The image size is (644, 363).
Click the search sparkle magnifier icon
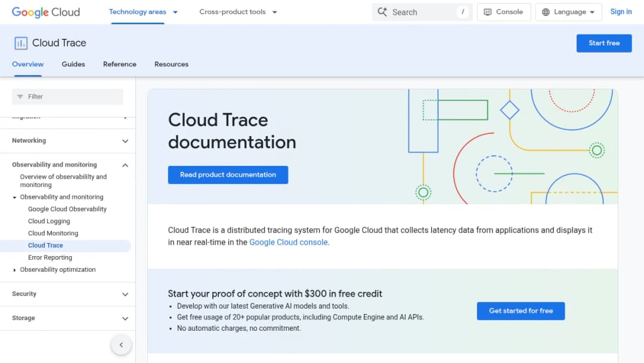pos(382,12)
